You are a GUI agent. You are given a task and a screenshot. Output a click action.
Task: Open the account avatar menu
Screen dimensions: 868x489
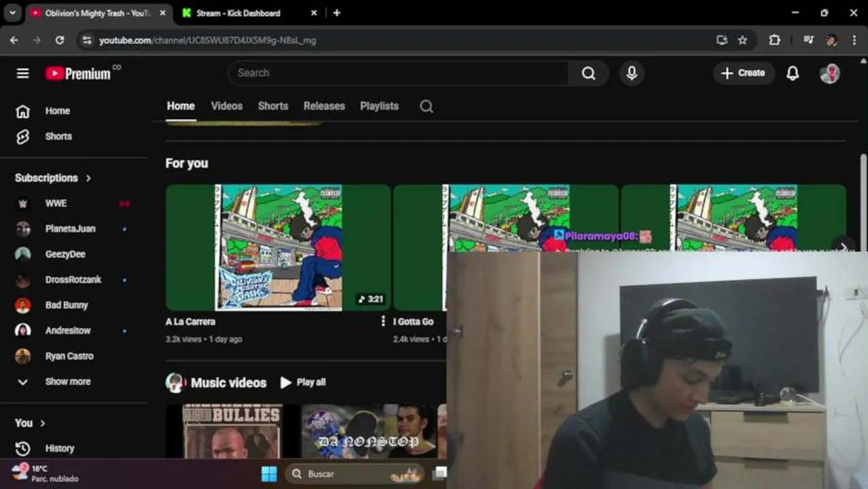click(x=829, y=73)
